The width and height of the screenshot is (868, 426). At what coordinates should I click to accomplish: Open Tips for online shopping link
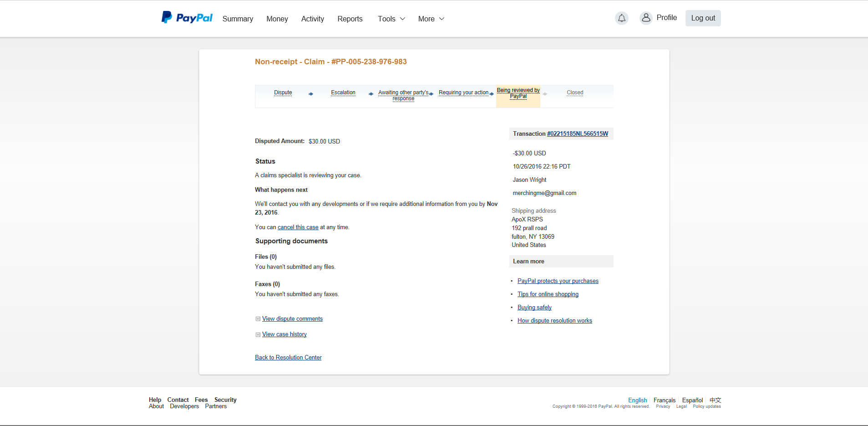tap(548, 294)
